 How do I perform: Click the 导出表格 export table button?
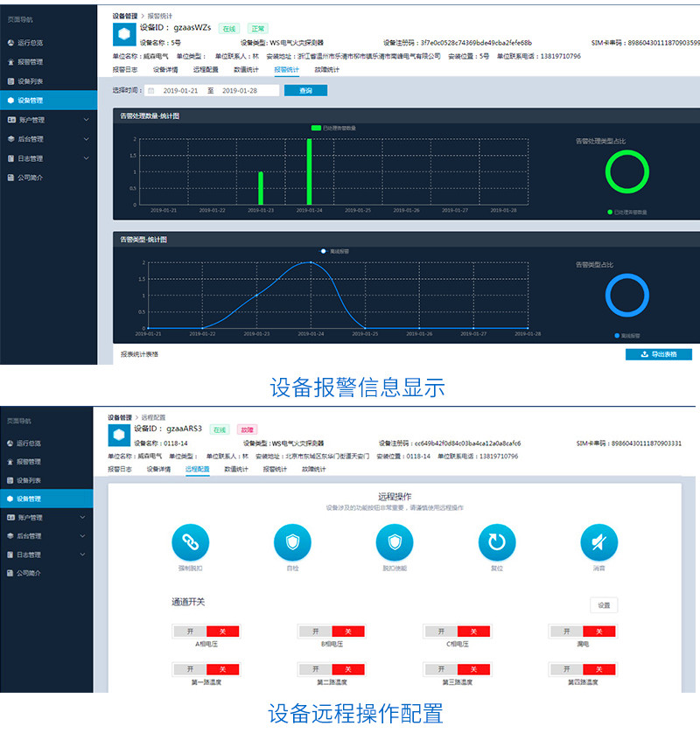pos(659,354)
